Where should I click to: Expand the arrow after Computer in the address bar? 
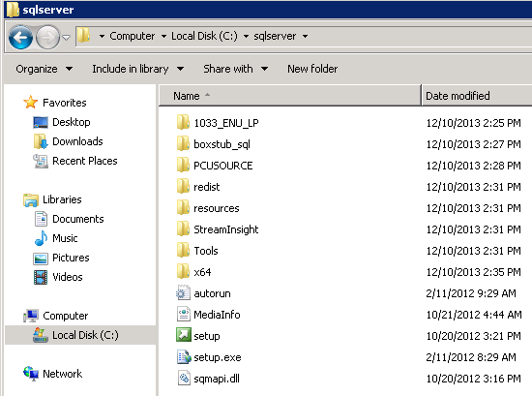coord(163,36)
